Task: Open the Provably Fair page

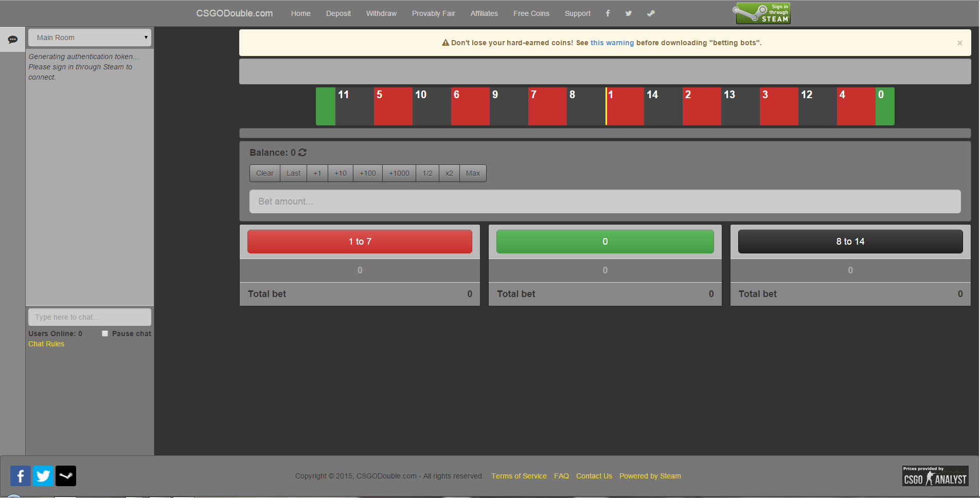Action: pos(433,13)
